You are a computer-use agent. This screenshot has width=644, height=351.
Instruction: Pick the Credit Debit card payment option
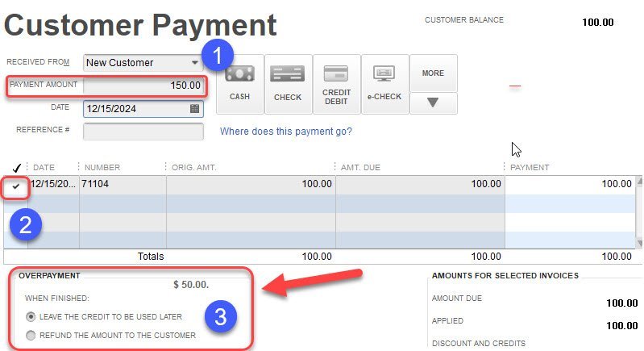click(x=336, y=82)
